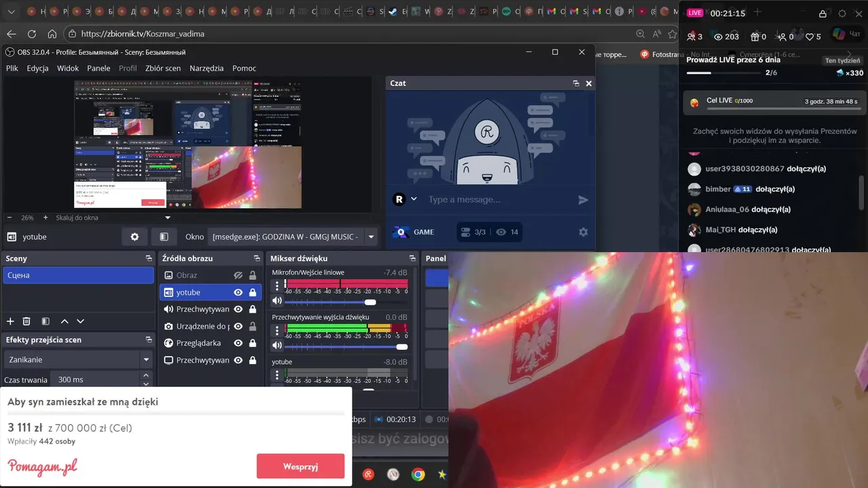The height and width of the screenshot is (488, 868).
Task: Open scene filters icon in Sceny panel
Action: (45, 321)
